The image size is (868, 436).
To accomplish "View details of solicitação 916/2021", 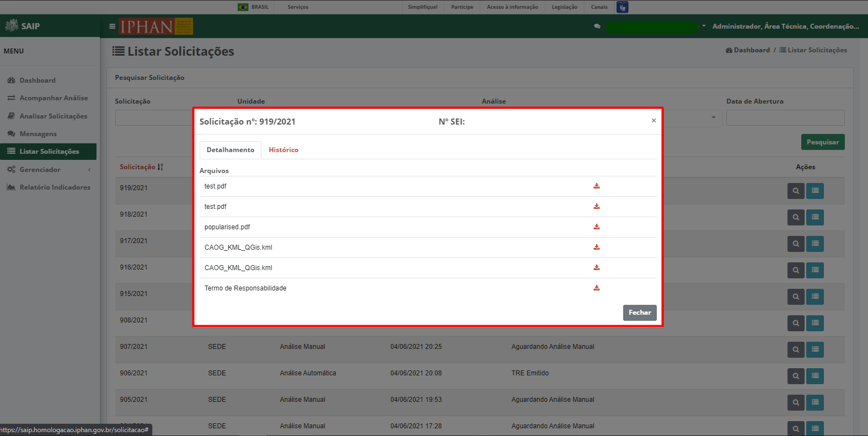I will tap(796, 271).
